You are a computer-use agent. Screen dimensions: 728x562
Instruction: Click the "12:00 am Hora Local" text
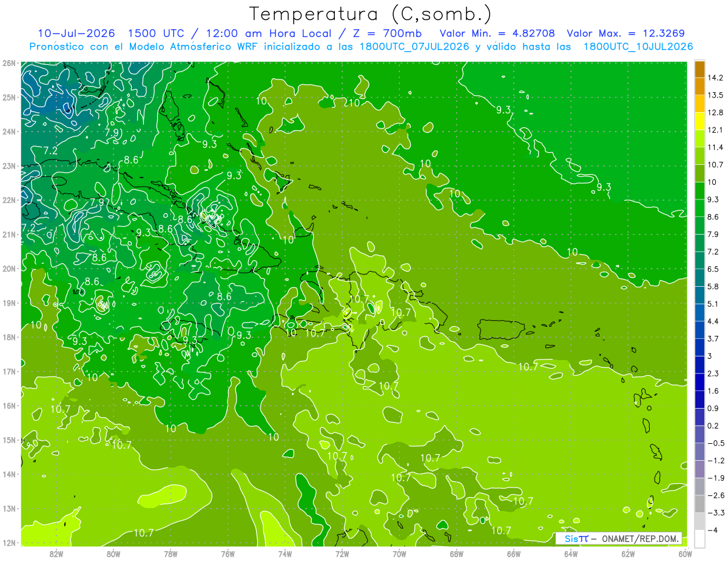[x=270, y=33]
